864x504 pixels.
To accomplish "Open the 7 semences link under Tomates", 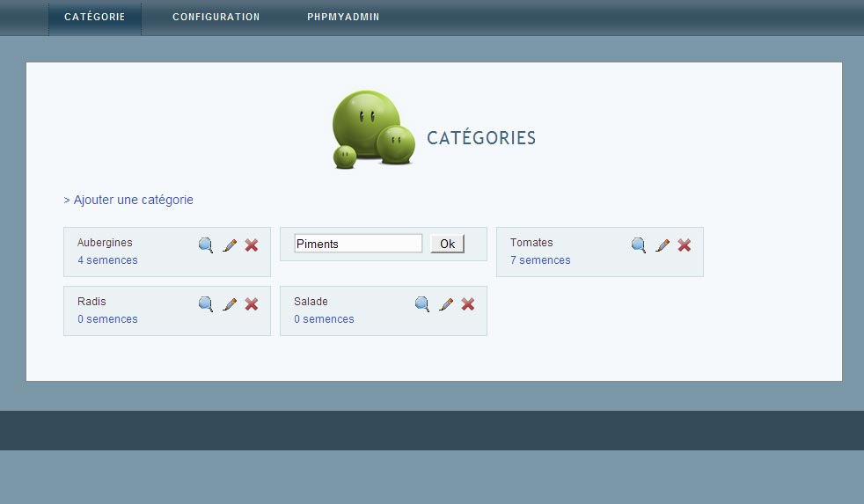I will (540, 260).
